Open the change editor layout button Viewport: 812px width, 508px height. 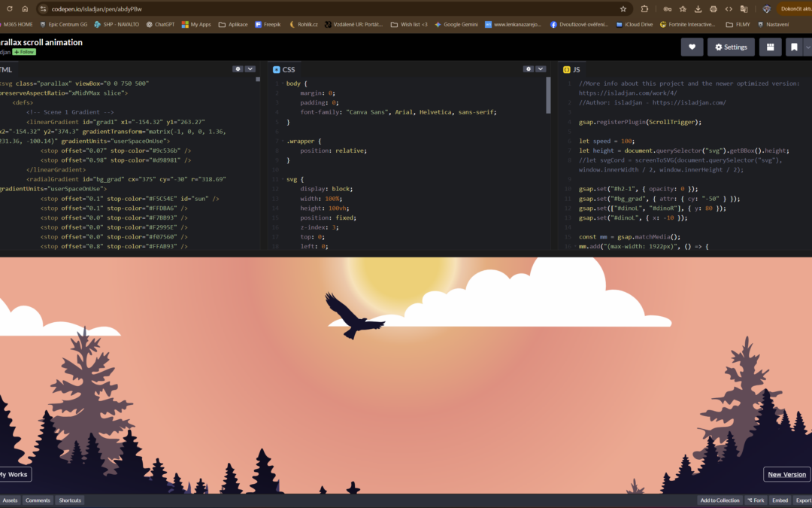pyautogui.click(x=770, y=47)
